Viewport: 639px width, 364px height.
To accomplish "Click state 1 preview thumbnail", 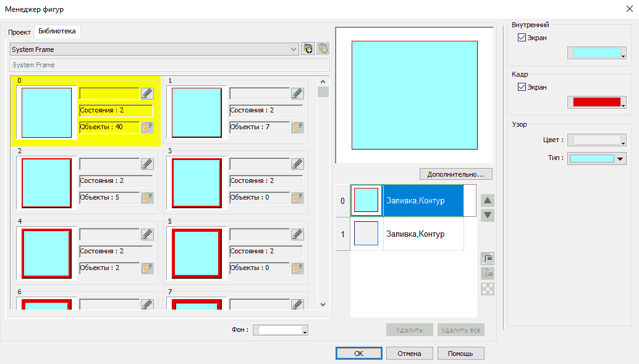I will coord(366,234).
